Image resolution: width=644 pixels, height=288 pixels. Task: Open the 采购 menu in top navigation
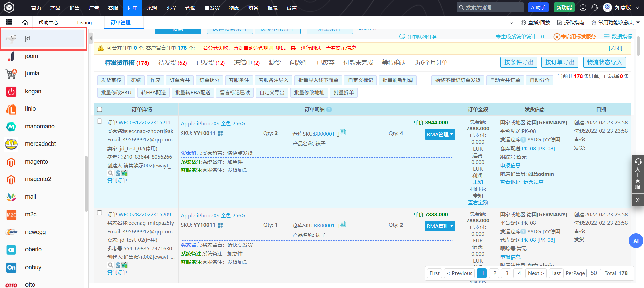pyautogui.click(x=152, y=8)
